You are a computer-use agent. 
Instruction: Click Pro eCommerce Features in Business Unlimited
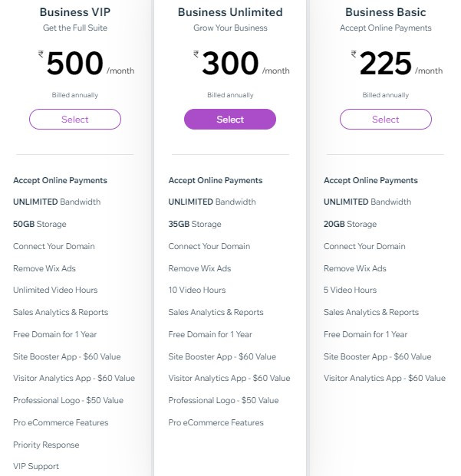tap(216, 422)
